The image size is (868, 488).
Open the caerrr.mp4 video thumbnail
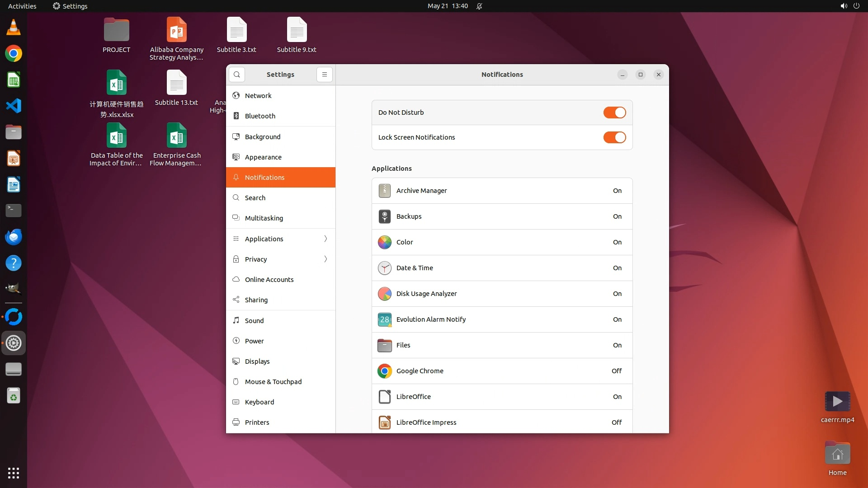tap(837, 401)
